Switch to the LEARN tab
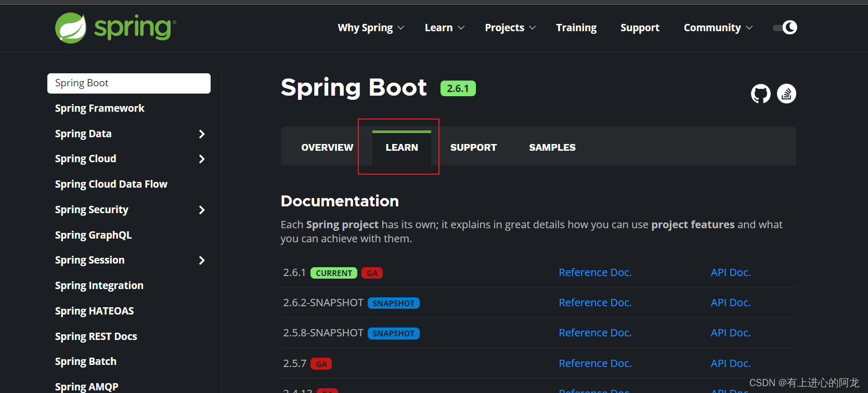This screenshot has height=393, width=868. [401, 148]
